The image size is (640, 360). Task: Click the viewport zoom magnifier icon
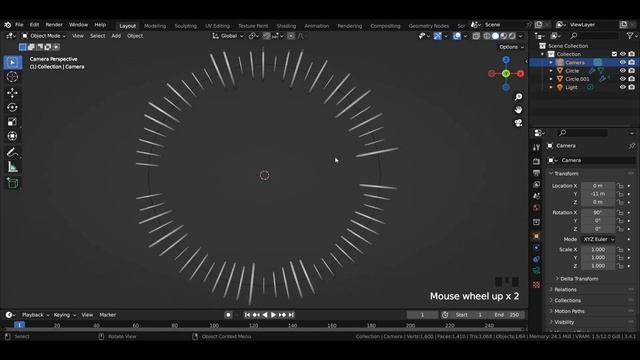tap(518, 97)
